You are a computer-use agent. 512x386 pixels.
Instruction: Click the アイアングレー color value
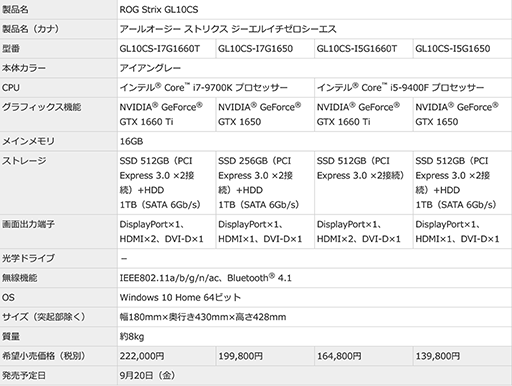pyautogui.click(x=150, y=68)
